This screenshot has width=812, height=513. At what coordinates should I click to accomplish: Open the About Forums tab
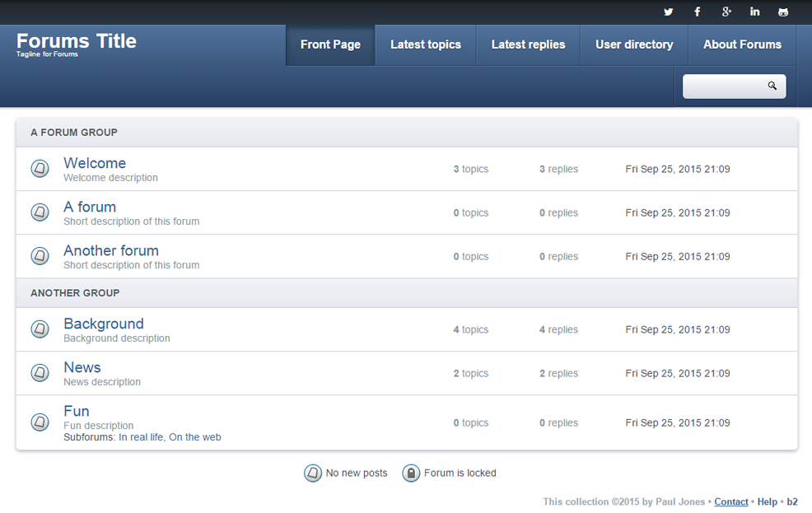coord(742,45)
